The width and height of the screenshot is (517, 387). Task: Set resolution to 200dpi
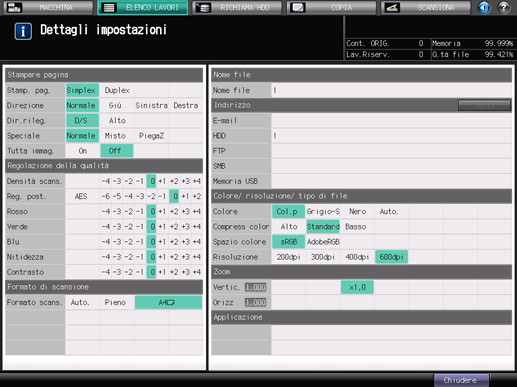coord(288,257)
